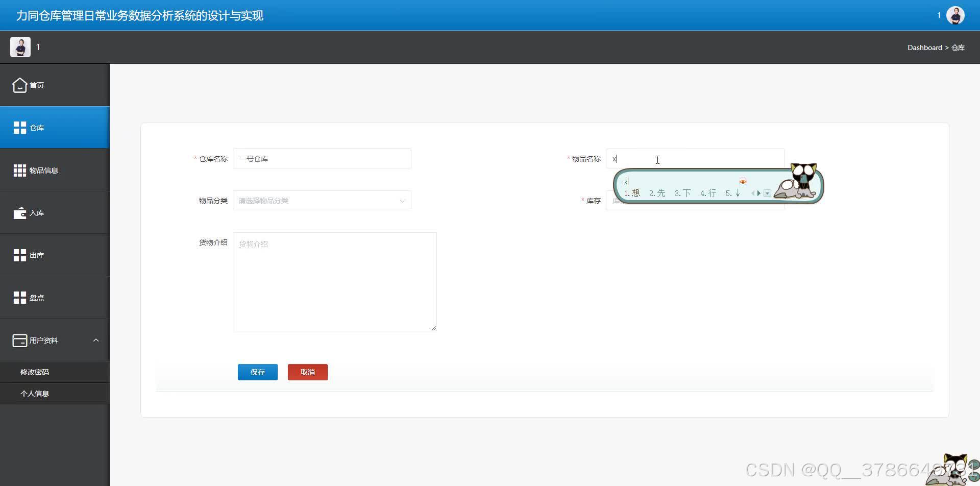This screenshot has height=486, width=980.
Task: Open 个人信息 submenu item
Action: click(x=55, y=394)
